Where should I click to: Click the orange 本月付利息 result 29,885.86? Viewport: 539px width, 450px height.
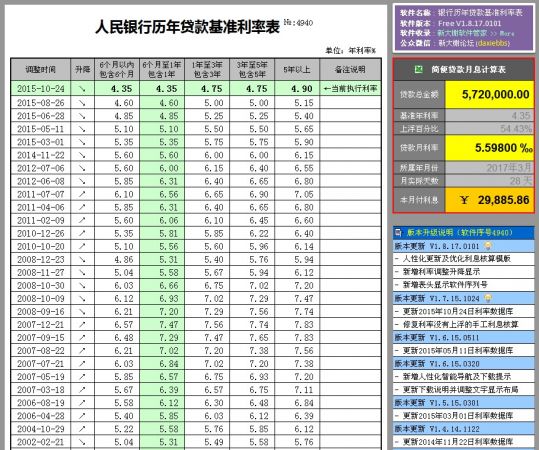pos(489,200)
